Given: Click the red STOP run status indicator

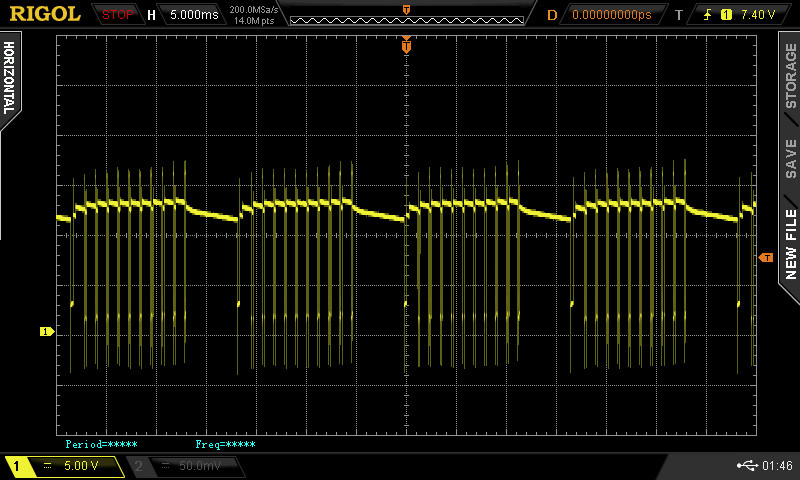Looking at the screenshot, I should point(118,15).
